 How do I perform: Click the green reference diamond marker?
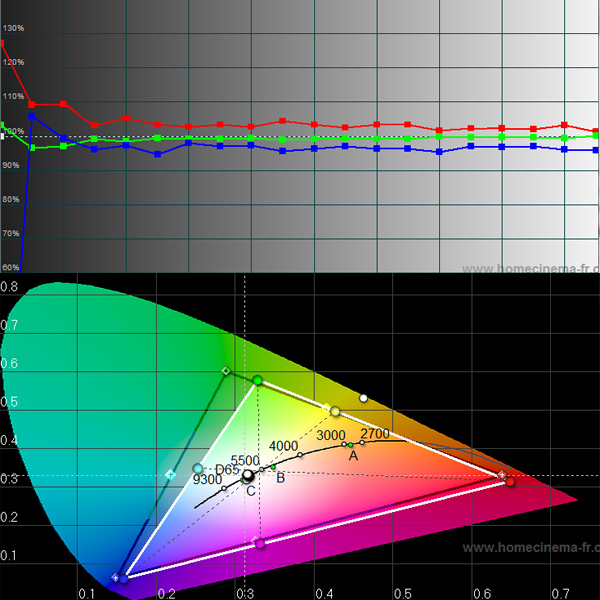[x=226, y=370]
